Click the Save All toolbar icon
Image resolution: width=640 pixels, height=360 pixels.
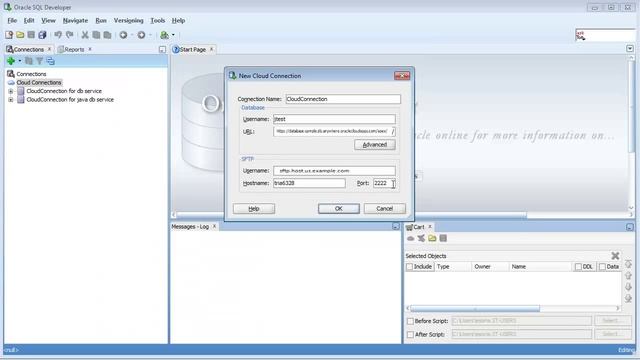click(42, 35)
